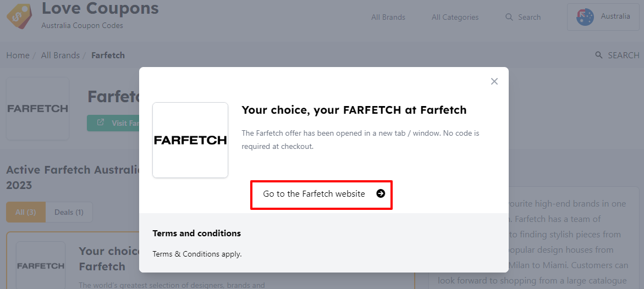The image size is (644, 289).
Task: Click the SEARCH magnifier icon on right
Action: coord(598,55)
